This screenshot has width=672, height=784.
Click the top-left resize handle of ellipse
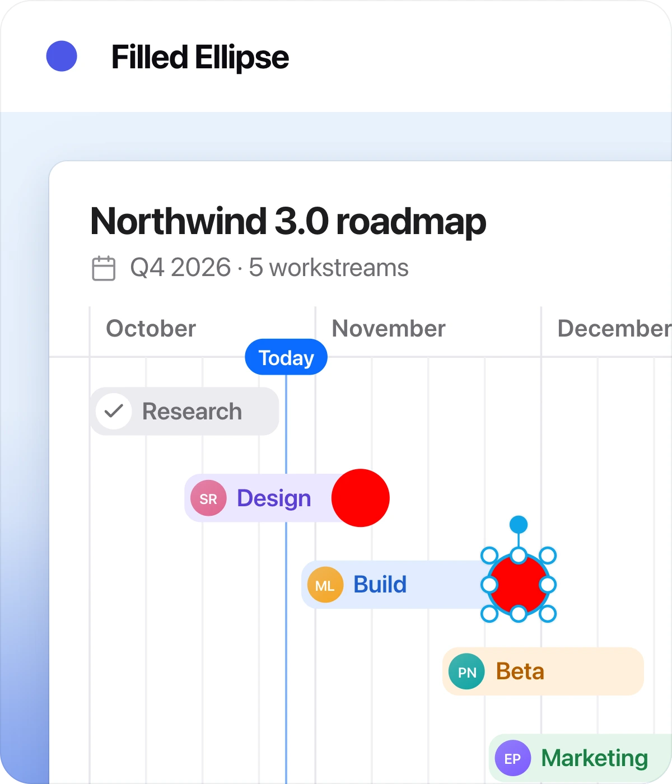click(x=489, y=556)
